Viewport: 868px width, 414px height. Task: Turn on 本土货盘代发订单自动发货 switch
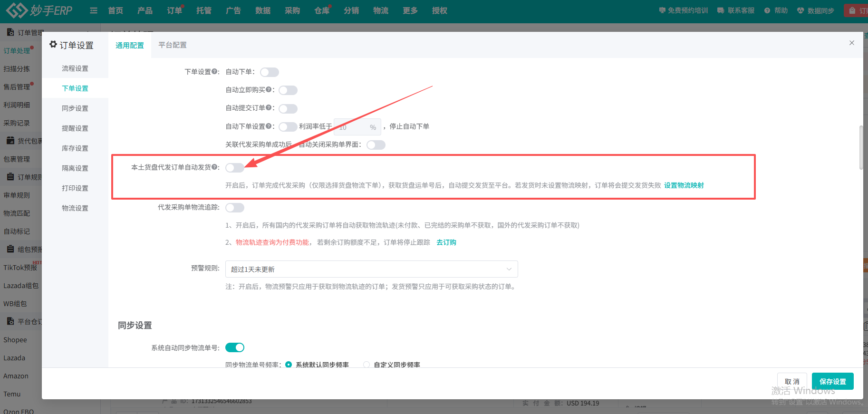point(235,168)
